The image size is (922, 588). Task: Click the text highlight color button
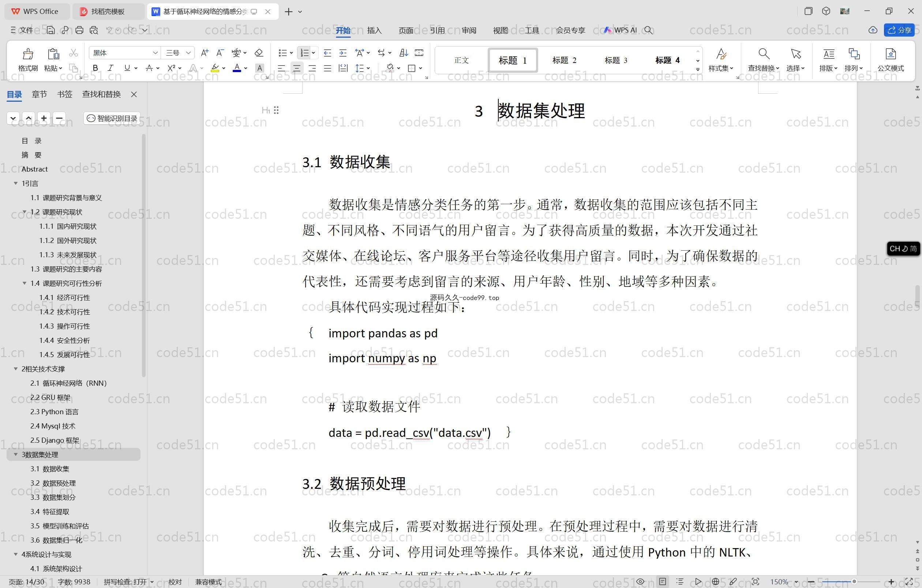tap(215, 68)
